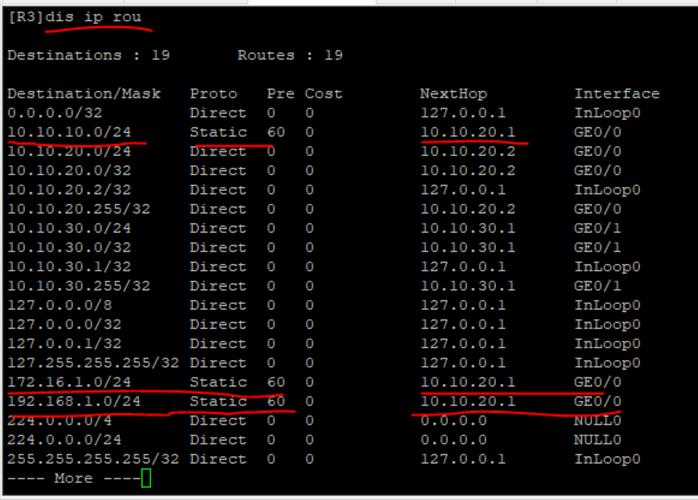
Task: Click NULL0 interface in 224.0.0.0/24 row
Action: (x=597, y=440)
